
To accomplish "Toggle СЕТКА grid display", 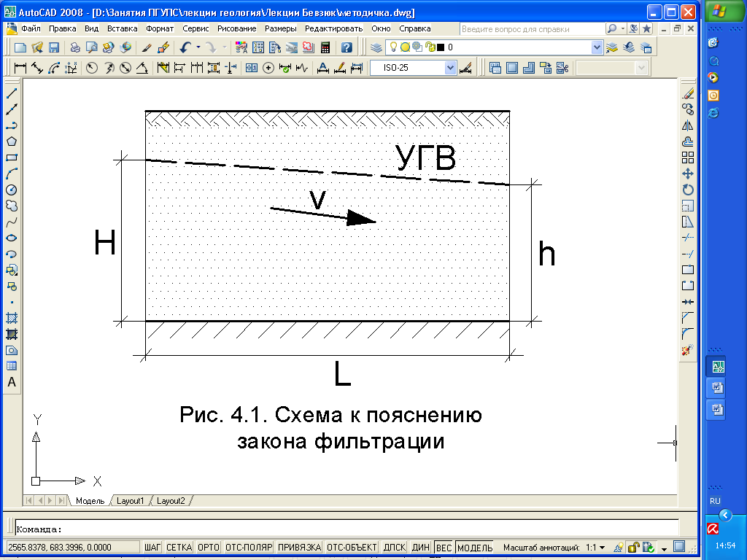I will [x=179, y=548].
